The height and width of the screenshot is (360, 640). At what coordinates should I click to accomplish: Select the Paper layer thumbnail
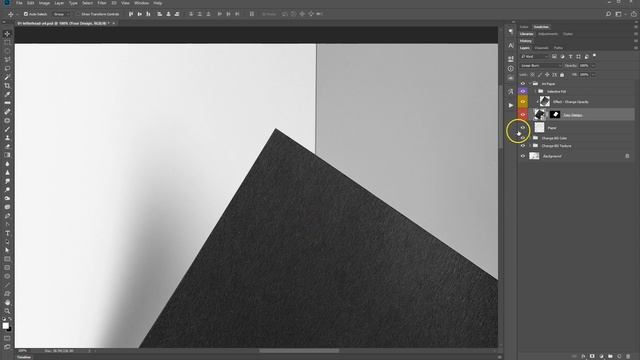[539, 128]
